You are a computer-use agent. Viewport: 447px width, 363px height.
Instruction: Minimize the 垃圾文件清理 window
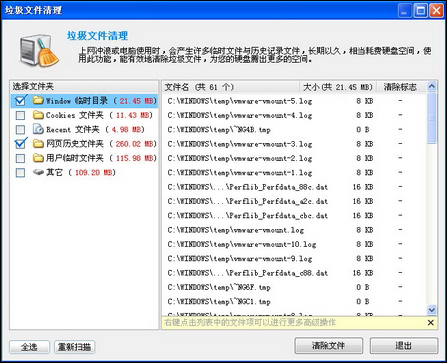pyautogui.click(x=405, y=11)
